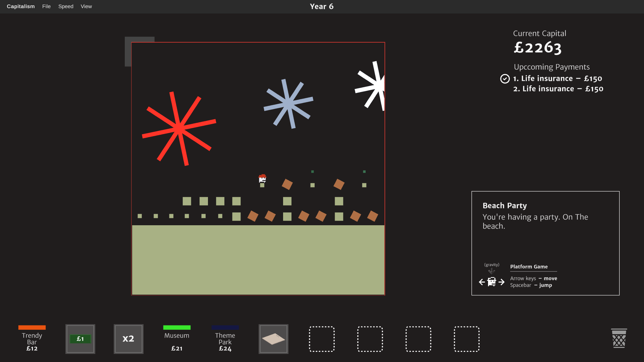Click the red-capped player character

tap(262, 179)
